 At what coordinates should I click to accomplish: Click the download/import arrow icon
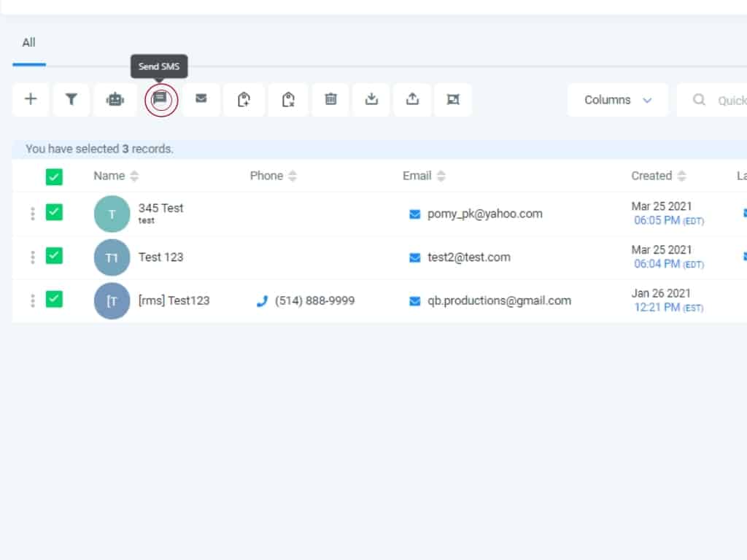pos(372,100)
